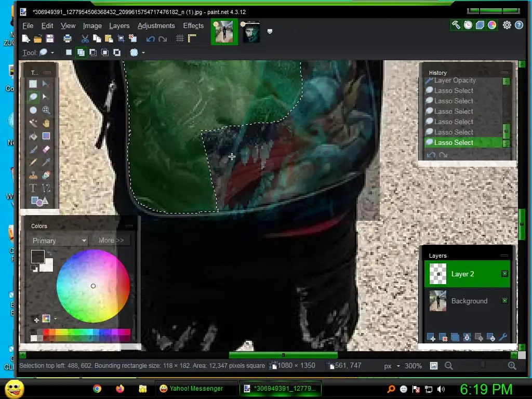This screenshot has height=399, width=532.
Task: Toggle the rulers display
Action: pyautogui.click(x=192, y=38)
